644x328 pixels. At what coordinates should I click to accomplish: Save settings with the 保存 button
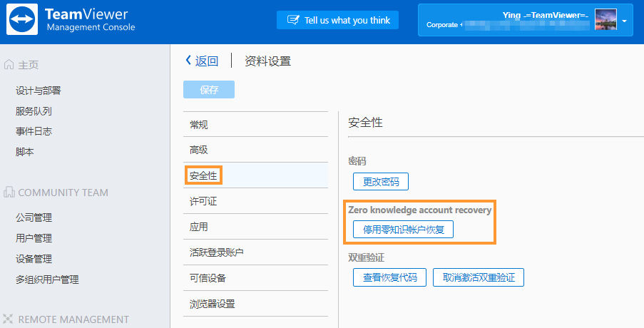(x=209, y=90)
